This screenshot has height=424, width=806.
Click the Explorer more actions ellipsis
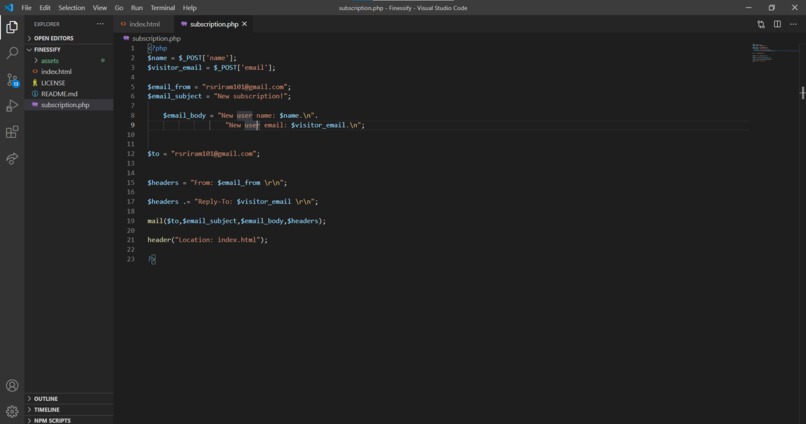pos(100,24)
